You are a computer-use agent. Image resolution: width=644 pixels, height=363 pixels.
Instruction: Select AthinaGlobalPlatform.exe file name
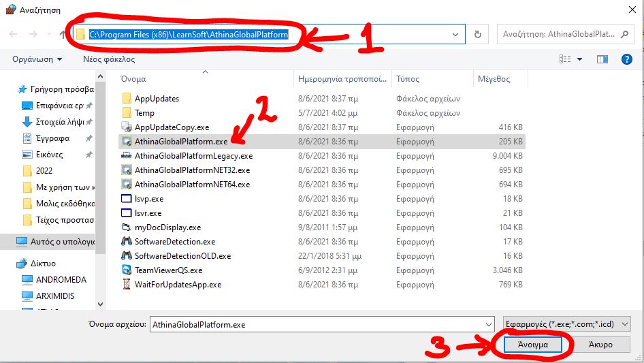[x=181, y=142]
